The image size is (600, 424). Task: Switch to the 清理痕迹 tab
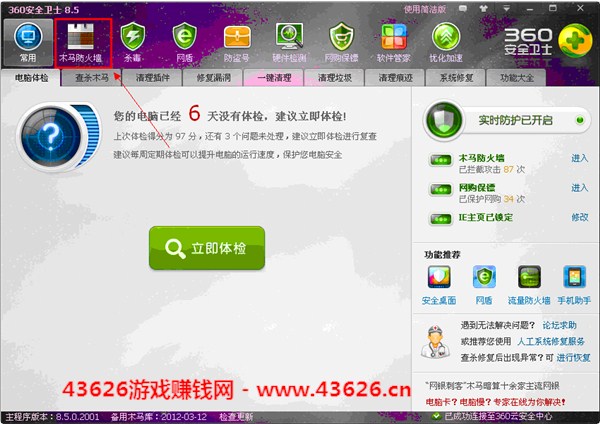[395, 78]
